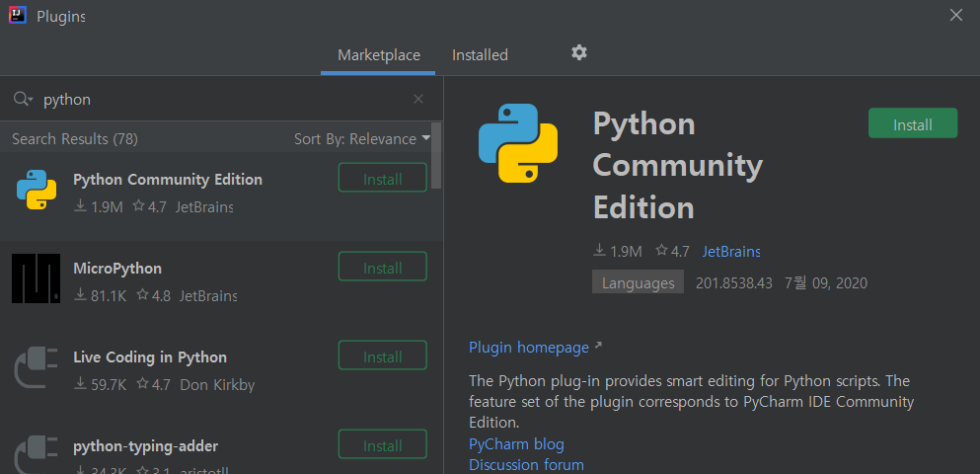Click the results list scrollbar thumb

(435, 156)
